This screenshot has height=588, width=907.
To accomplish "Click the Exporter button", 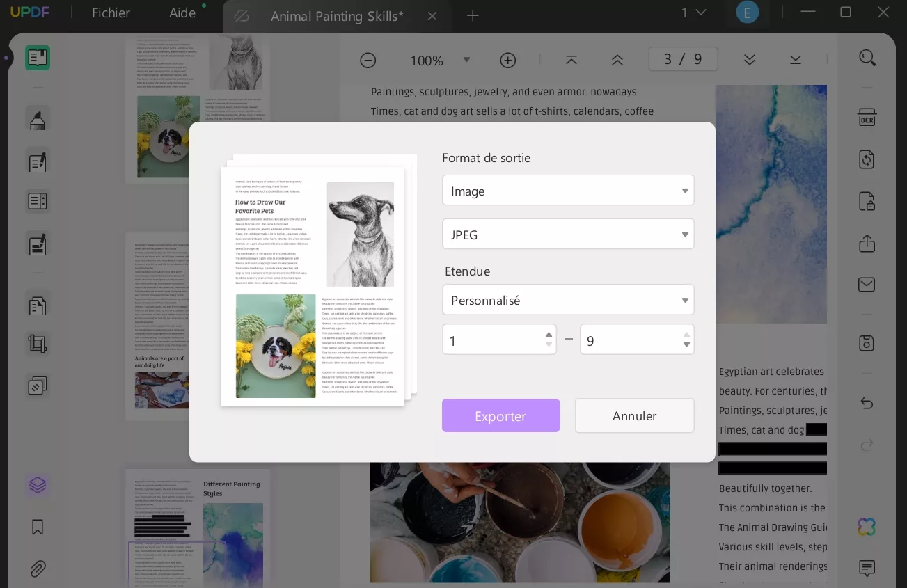I will (x=500, y=415).
